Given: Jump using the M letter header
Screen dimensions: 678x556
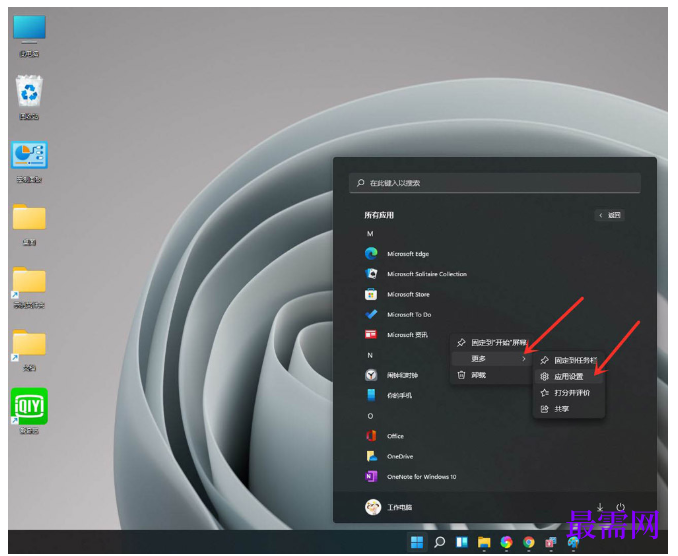Looking at the screenshot, I should coord(370,234).
